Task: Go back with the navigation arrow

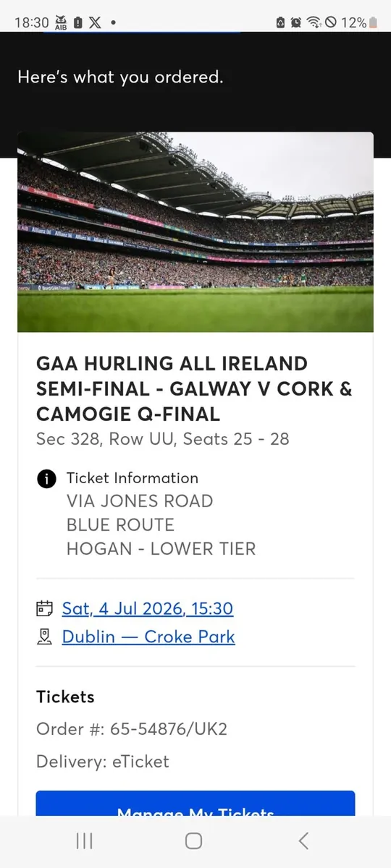Action: (303, 841)
